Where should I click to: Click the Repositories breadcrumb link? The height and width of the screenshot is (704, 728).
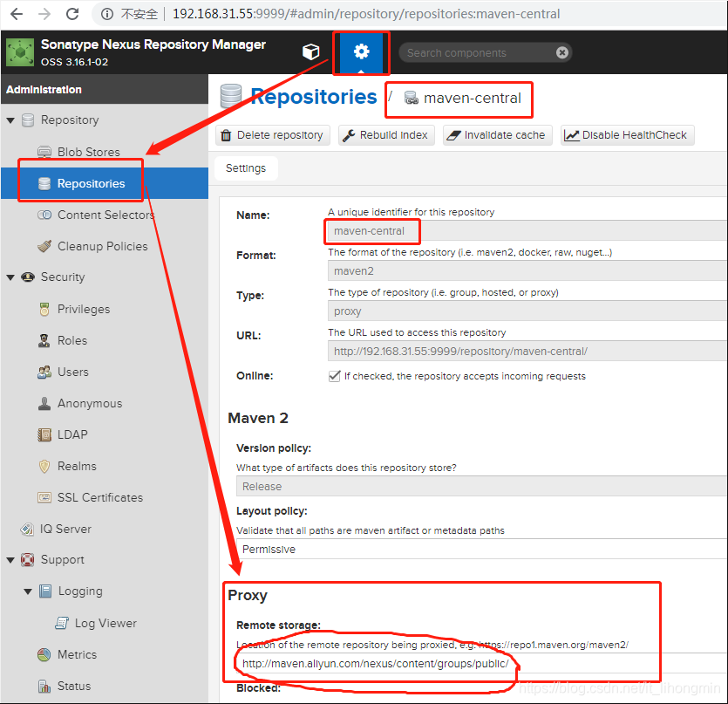(x=313, y=97)
